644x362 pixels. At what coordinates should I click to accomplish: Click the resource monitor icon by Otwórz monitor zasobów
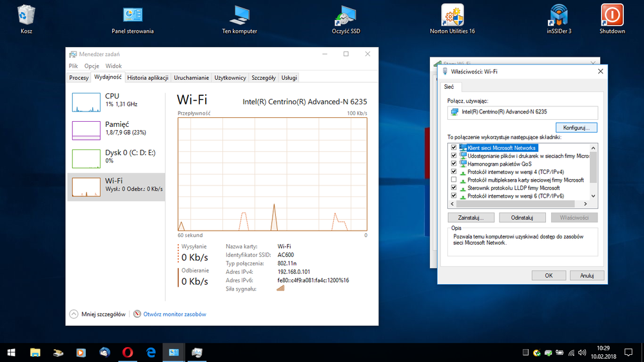coord(137,314)
